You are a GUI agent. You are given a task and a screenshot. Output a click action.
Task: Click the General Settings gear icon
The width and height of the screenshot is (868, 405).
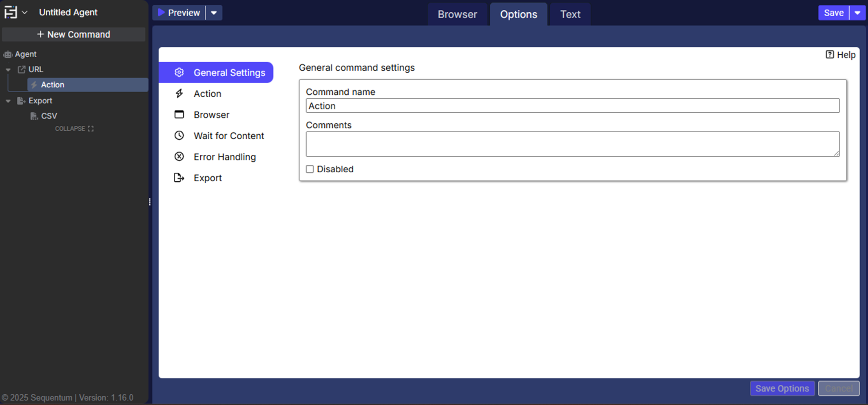[179, 72]
